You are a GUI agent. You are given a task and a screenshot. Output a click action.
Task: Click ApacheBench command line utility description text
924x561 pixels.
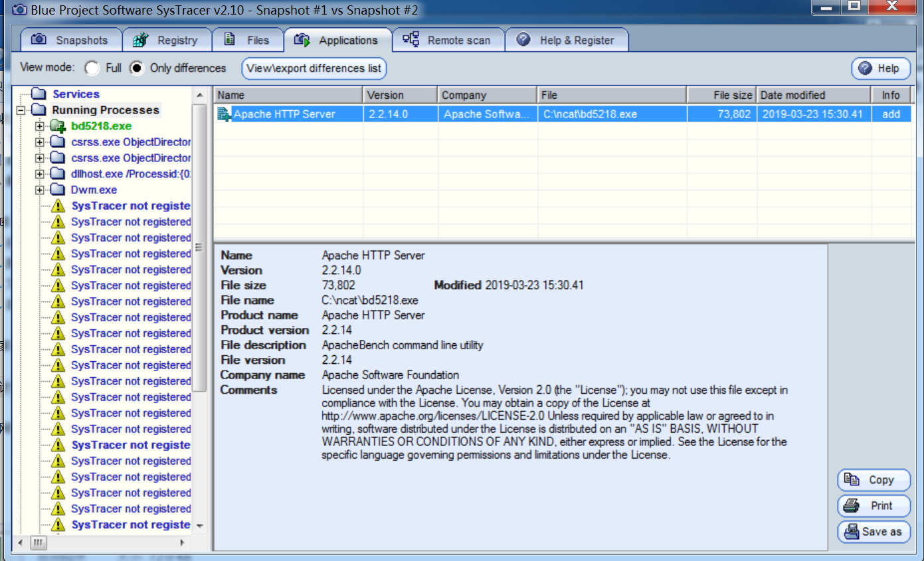(403, 345)
